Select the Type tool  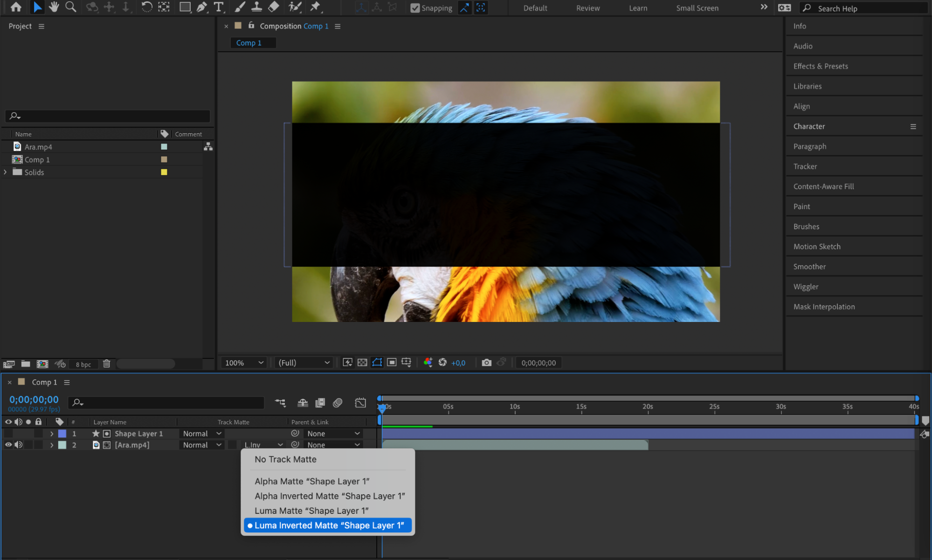tap(218, 7)
